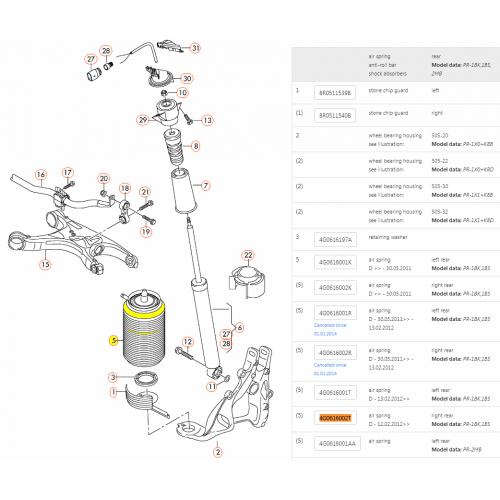Viewport: 500px width, 500px height.
Task: Click callout 1 for the stone chip guard
Action: pos(113,392)
